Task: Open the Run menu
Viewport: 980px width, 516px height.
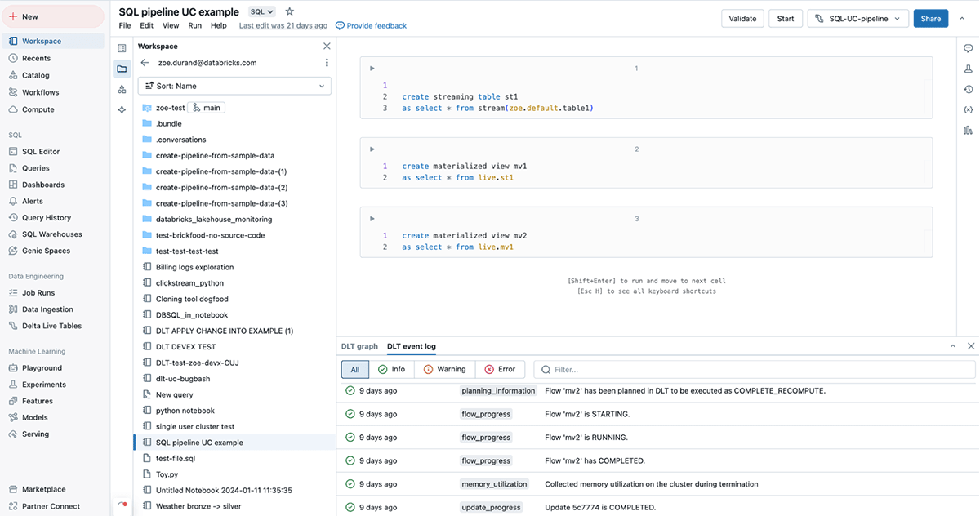Action: coord(194,26)
